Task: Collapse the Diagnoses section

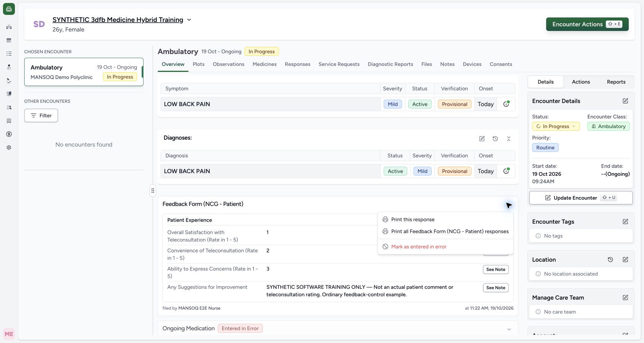Action: (509, 139)
